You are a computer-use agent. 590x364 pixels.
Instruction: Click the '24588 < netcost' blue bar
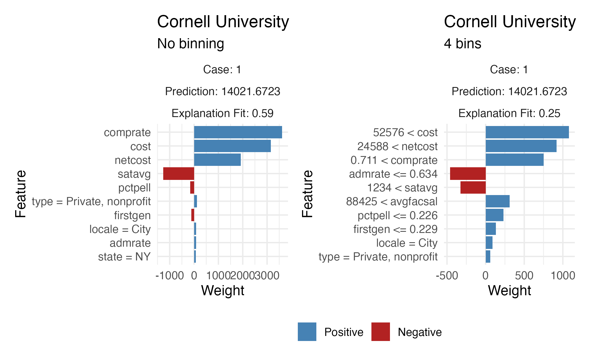click(x=521, y=146)
